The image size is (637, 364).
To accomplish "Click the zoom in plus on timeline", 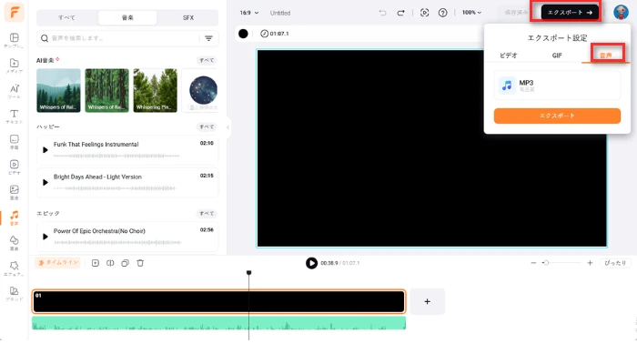I will click(x=590, y=263).
